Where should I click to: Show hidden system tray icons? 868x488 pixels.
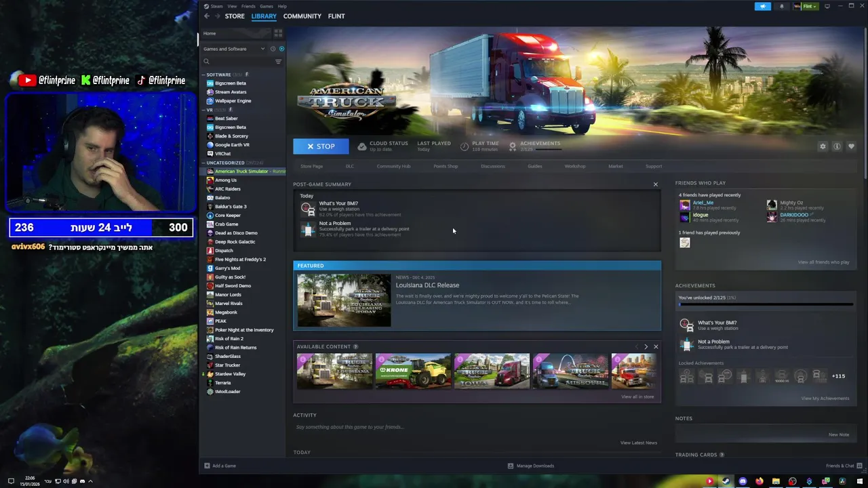point(90,481)
